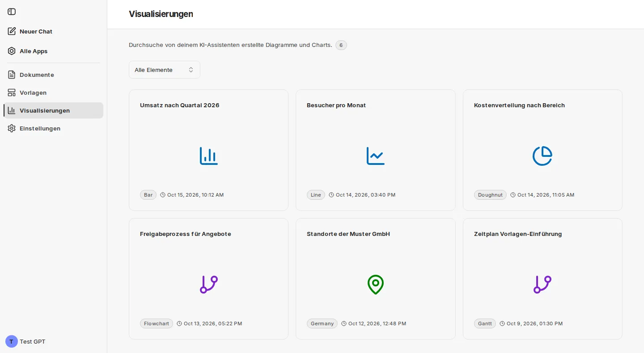
Task: Click the Neuer Chat pencil icon
Action: click(12, 31)
